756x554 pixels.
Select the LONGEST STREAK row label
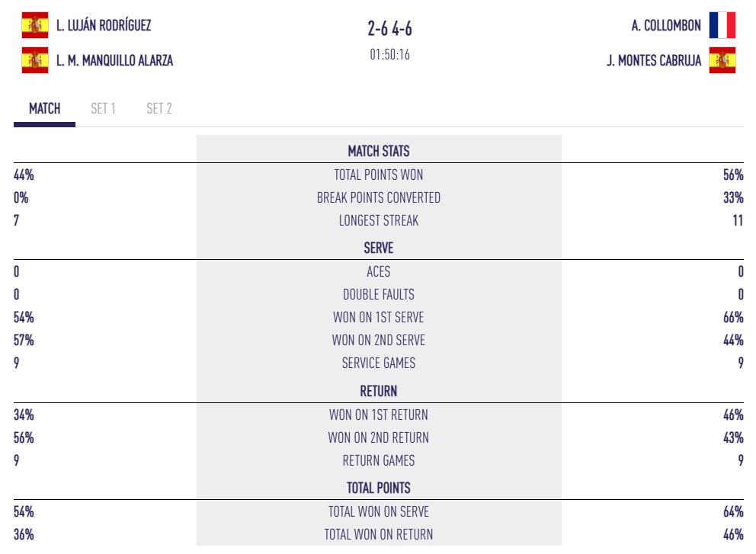[x=379, y=220]
